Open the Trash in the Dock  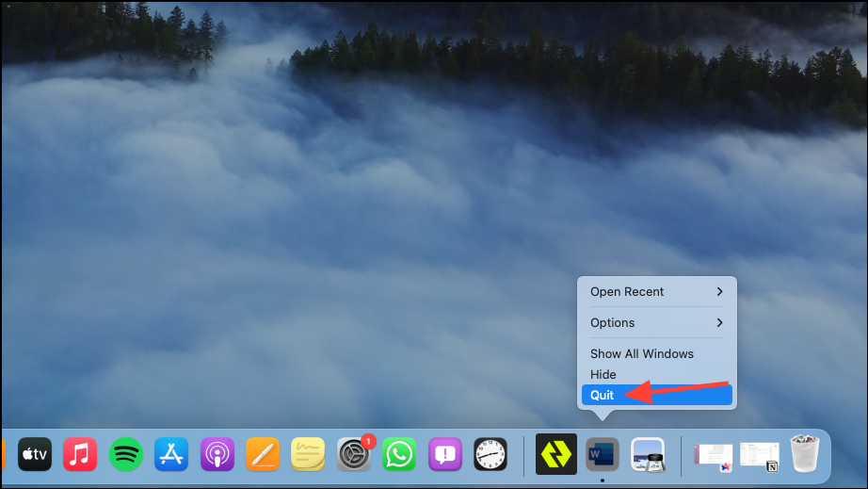point(804,453)
